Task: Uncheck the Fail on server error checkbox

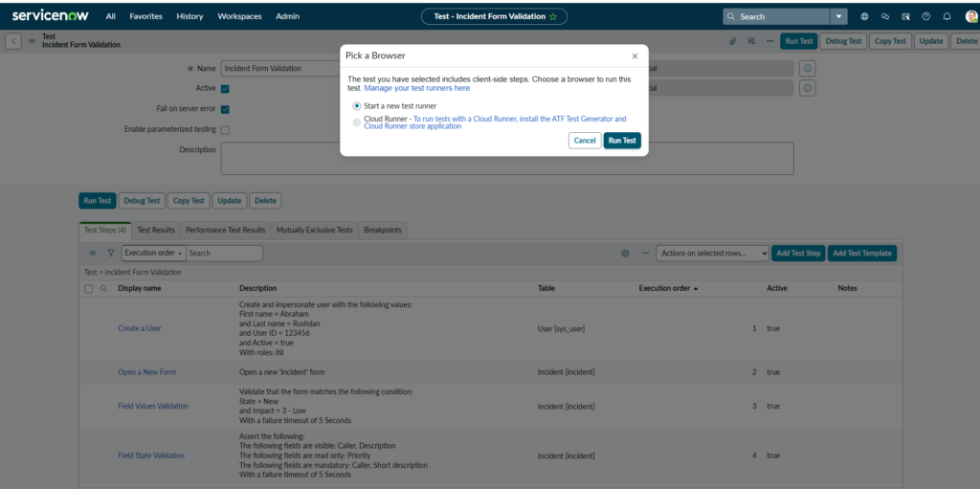Action: pyautogui.click(x=225, y=109)
